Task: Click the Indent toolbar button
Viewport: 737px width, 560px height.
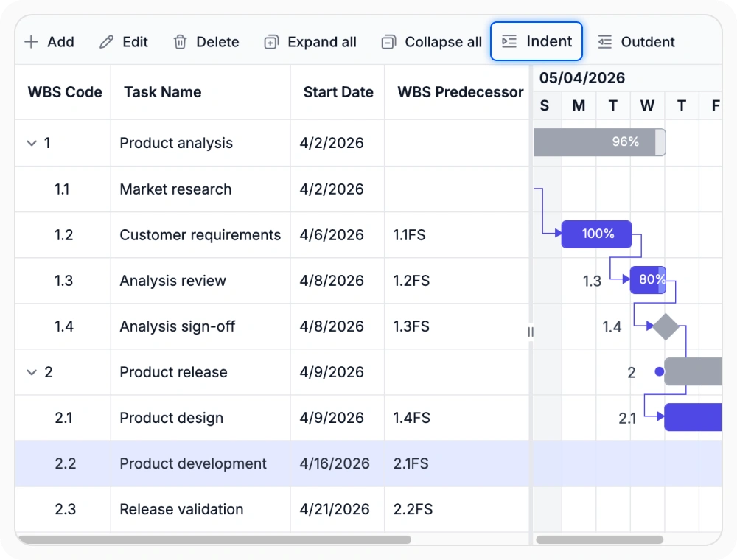Action: click(x=537, y=41)
